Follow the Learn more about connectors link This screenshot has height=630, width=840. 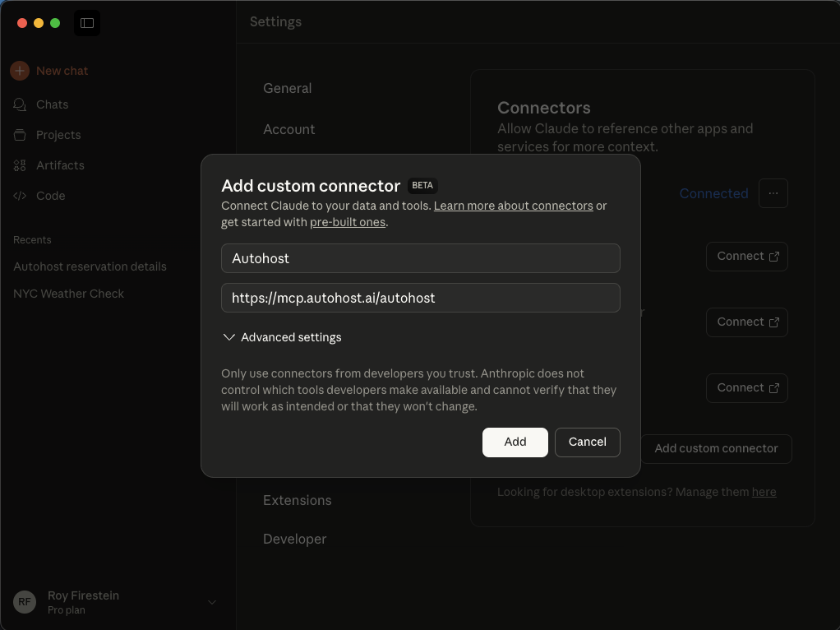[513, 206]
